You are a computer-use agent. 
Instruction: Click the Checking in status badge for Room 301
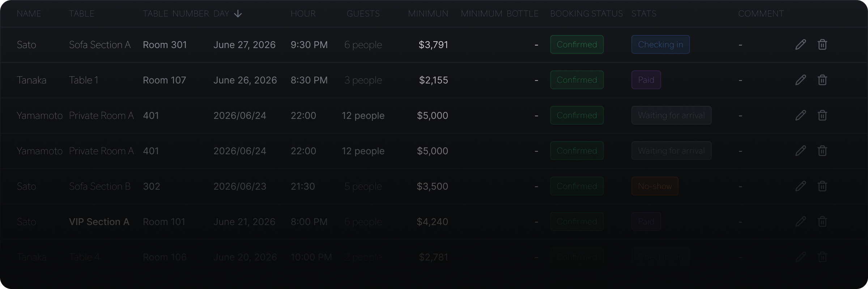coord(660,44)
